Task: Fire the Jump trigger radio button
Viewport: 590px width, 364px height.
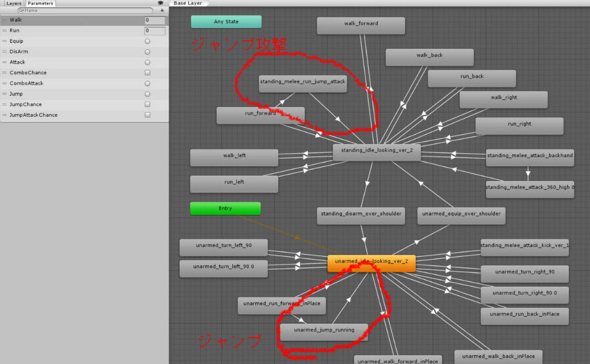Action: 147,94
